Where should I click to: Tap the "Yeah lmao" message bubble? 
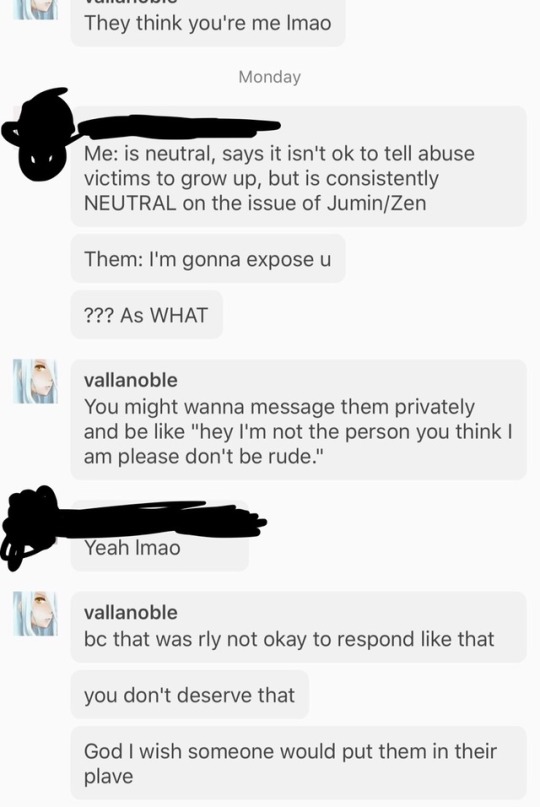pyautogui.click(x=160, y=538)
